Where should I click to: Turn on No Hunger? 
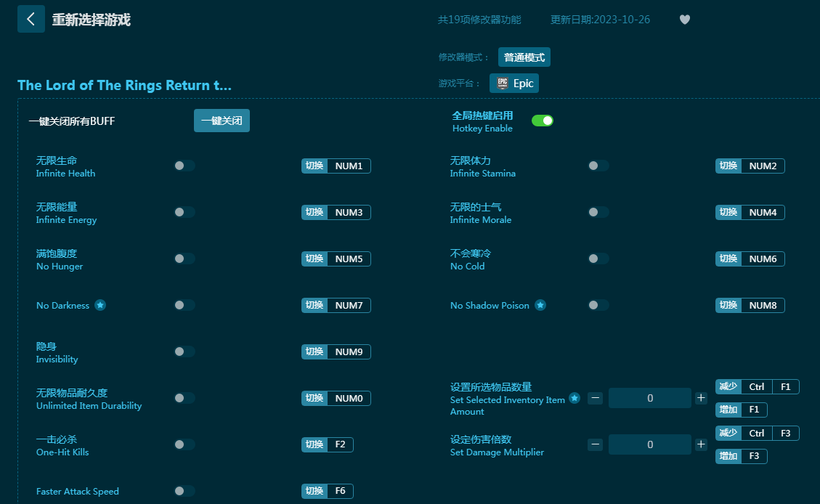(184, 259)
